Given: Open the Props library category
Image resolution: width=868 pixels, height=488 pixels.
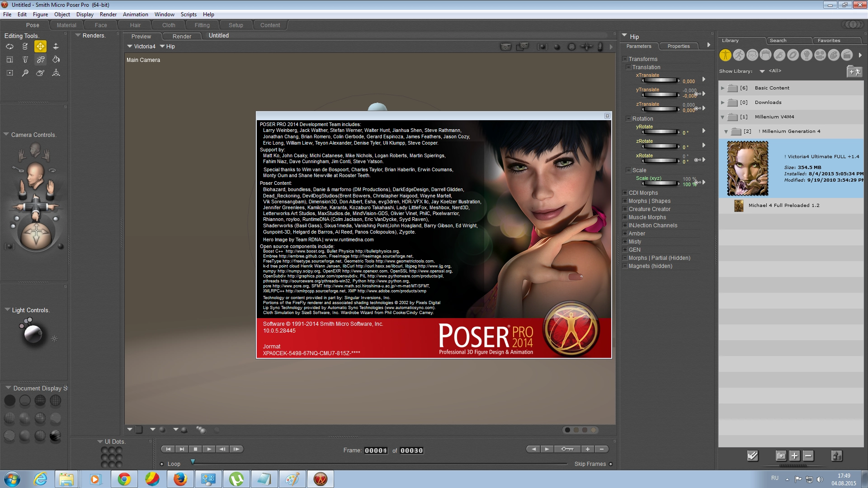Looking at the screenshot, I should 793,55.
